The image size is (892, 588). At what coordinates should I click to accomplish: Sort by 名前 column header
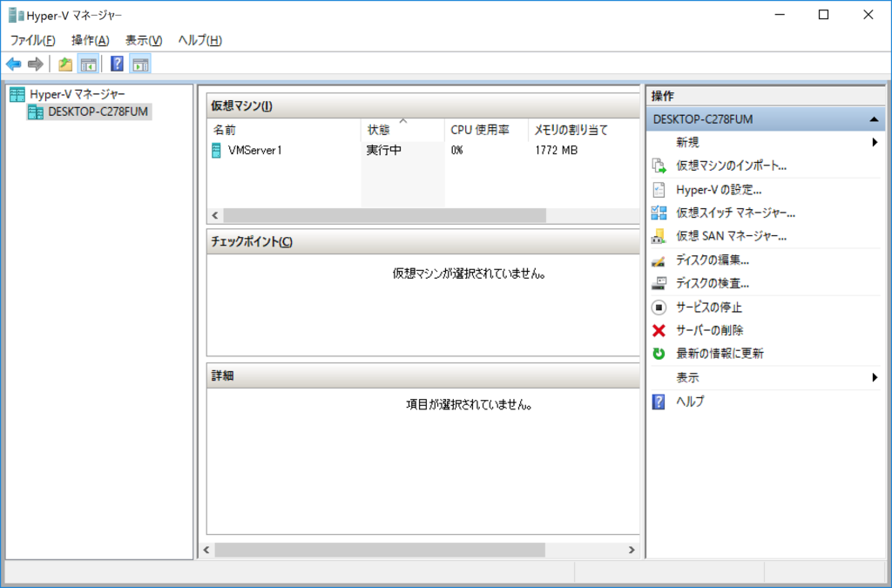click(x=284, y=130)
